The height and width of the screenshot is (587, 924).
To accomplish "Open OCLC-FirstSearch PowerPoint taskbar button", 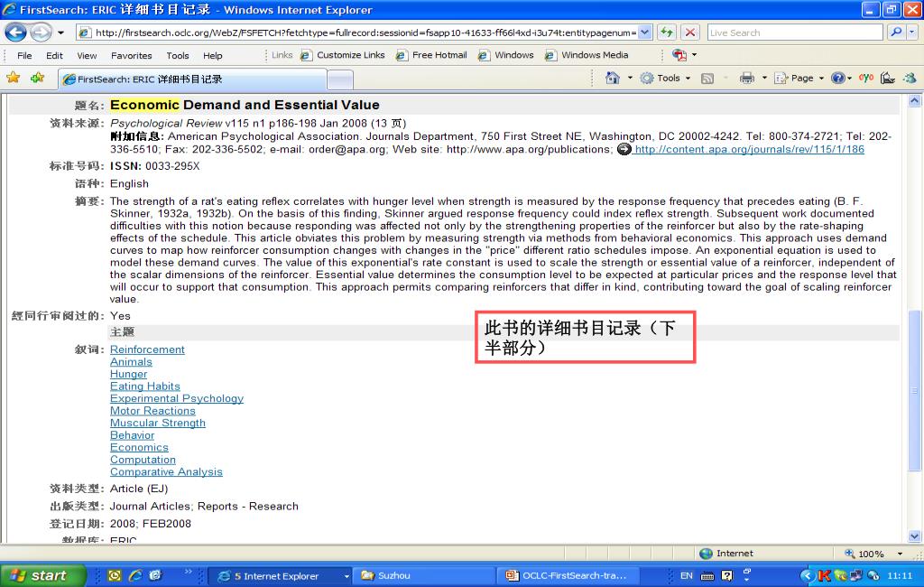I will pos(568,576).
